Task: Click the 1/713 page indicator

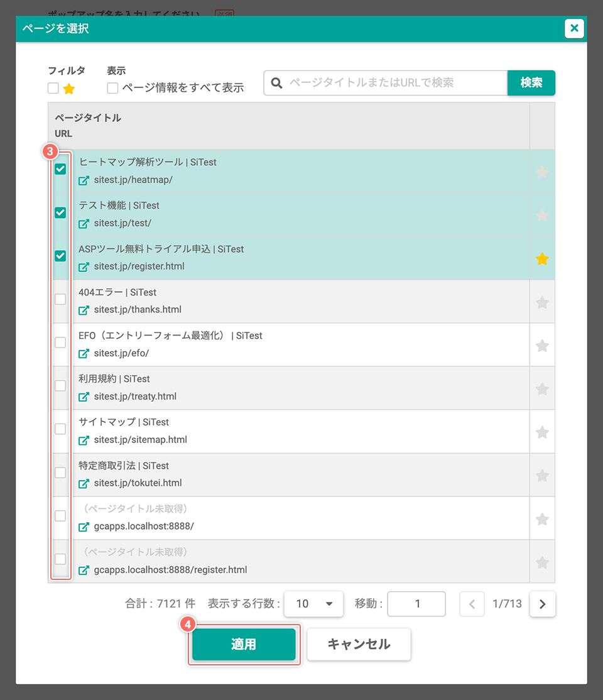Action: point(507,604)
